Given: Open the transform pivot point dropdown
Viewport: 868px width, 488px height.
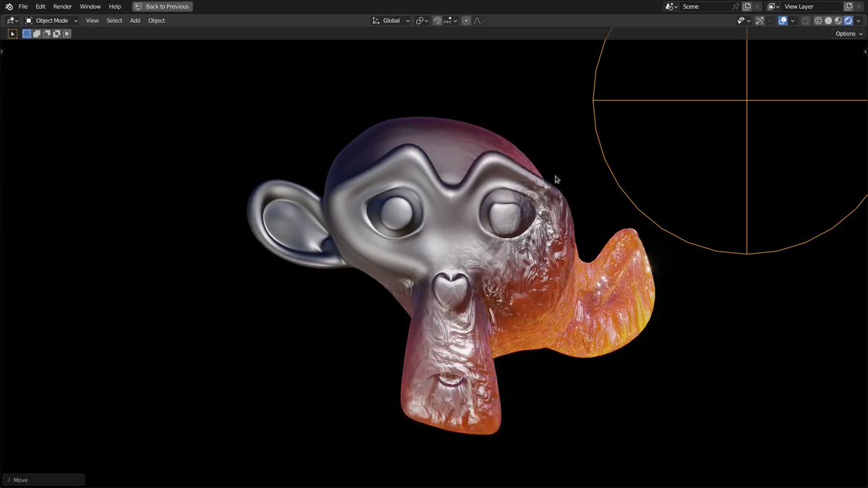Looking at the screenshot, I should click(422, 20).
